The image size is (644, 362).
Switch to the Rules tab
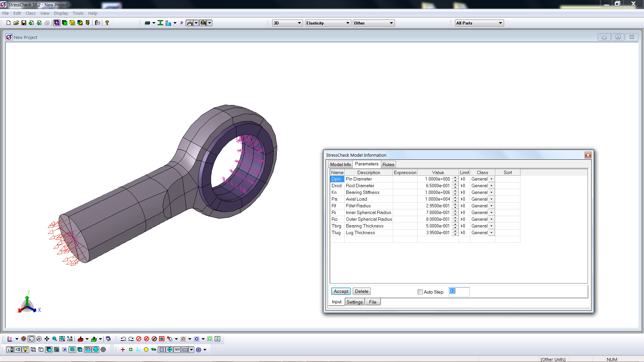pyautogui.click(x=388, y=164)
